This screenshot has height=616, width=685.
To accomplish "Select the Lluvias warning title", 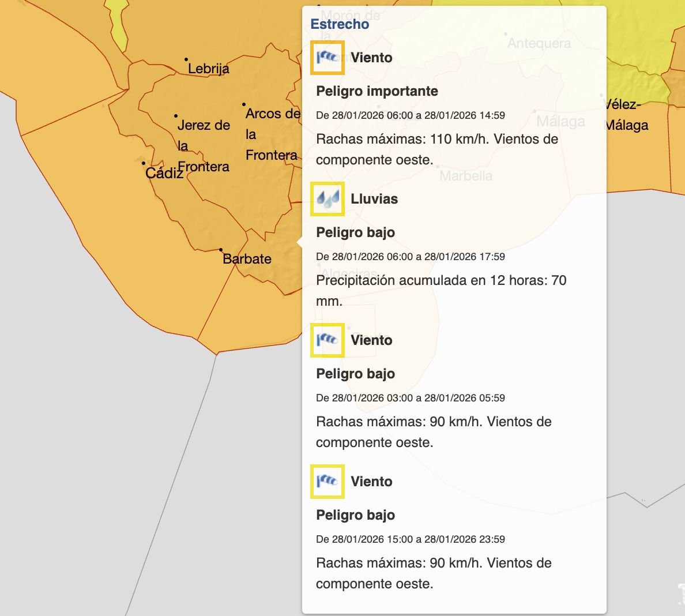I will [374, 199].
